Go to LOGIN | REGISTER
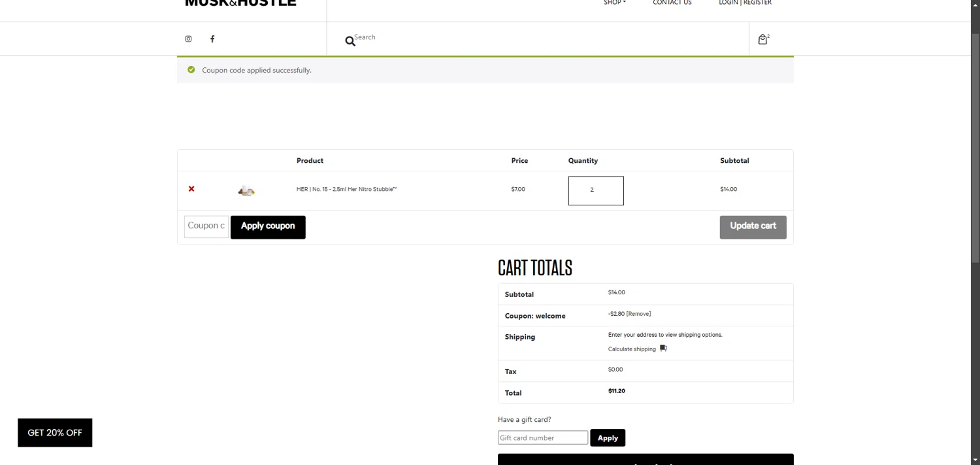Screen dimensions: 980x465 pyautogui.click(x=745, y=3)
